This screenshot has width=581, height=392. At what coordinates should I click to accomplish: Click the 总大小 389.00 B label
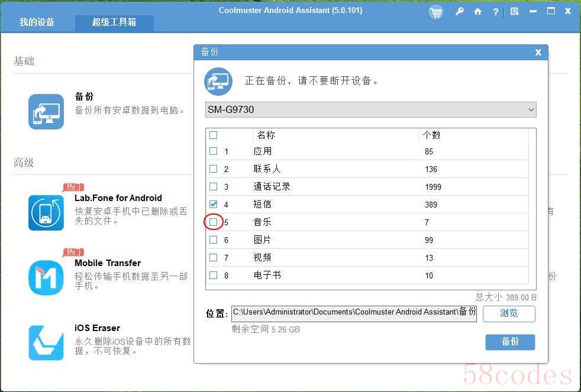click(x=506, y=297)
